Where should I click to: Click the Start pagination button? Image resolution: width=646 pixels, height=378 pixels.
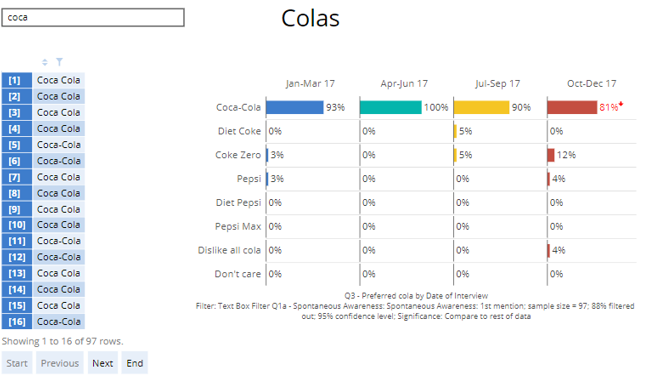click(17, 363)
